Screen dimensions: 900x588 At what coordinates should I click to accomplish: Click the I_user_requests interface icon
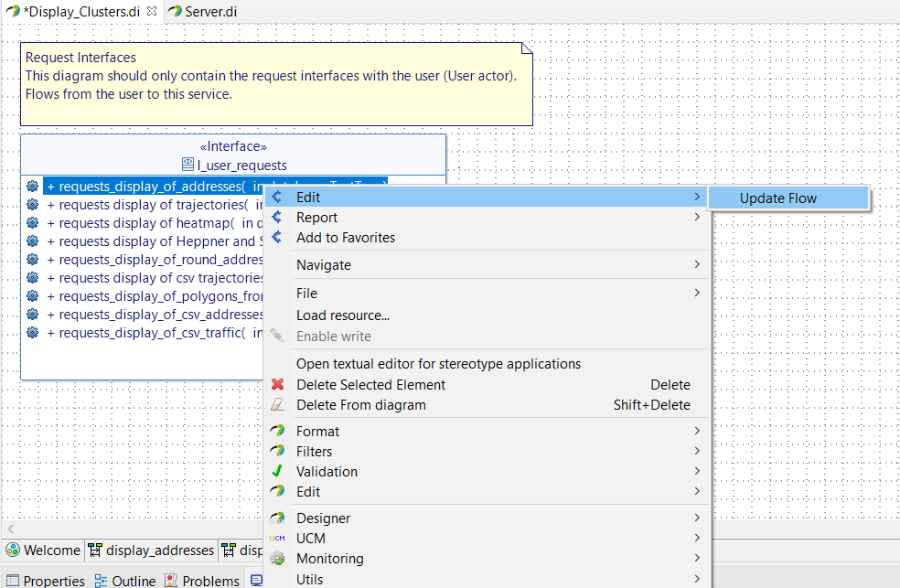[x=187, y=165]
